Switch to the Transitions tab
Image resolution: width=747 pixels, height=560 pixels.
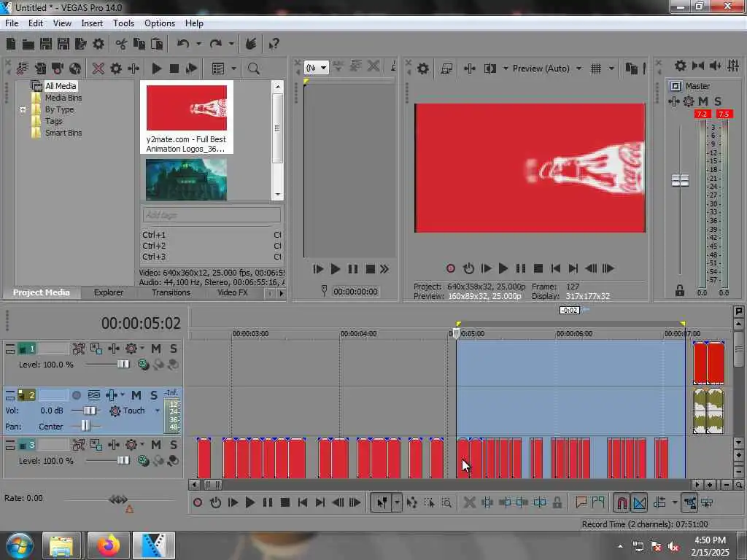(171, 292)
